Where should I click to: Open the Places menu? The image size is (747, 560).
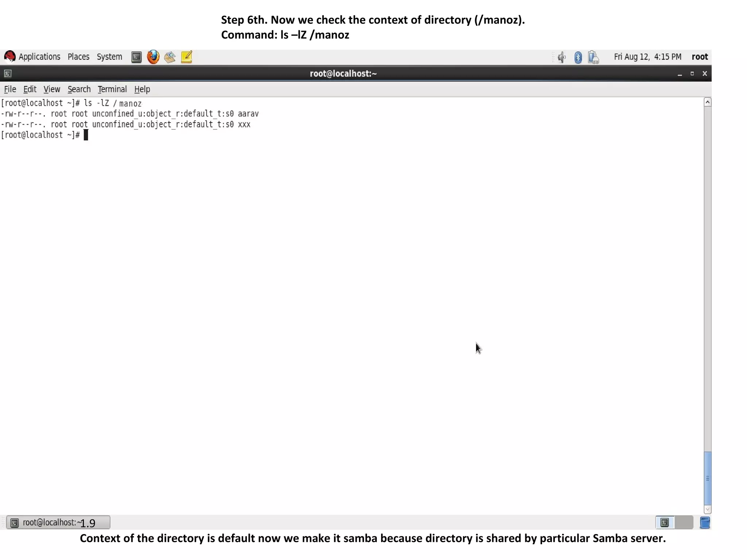click(x=78, y=57)
